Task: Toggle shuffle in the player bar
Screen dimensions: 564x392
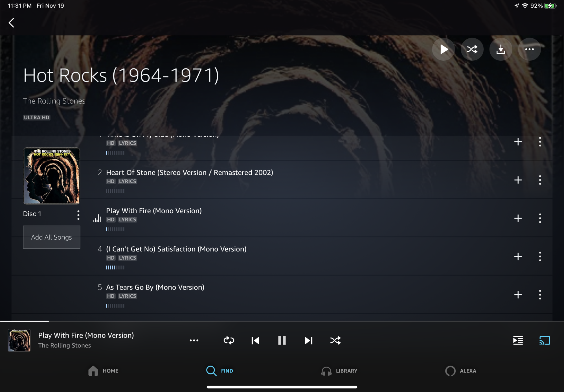Action: [335, 340]
